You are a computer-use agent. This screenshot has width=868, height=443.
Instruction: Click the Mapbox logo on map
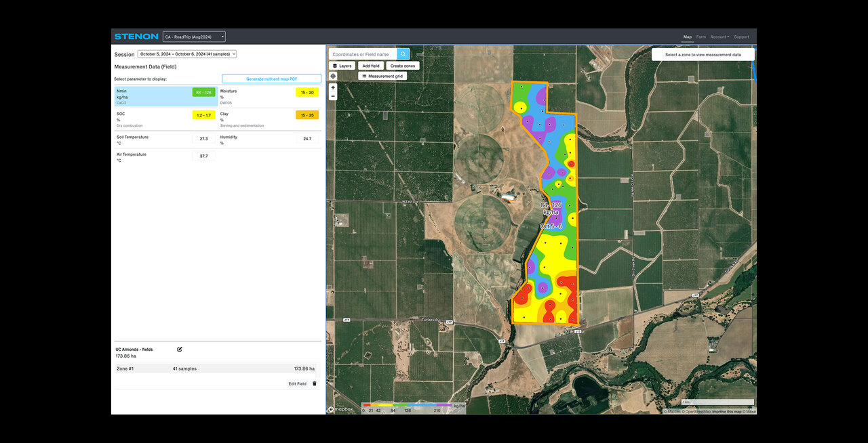point(340,409)
